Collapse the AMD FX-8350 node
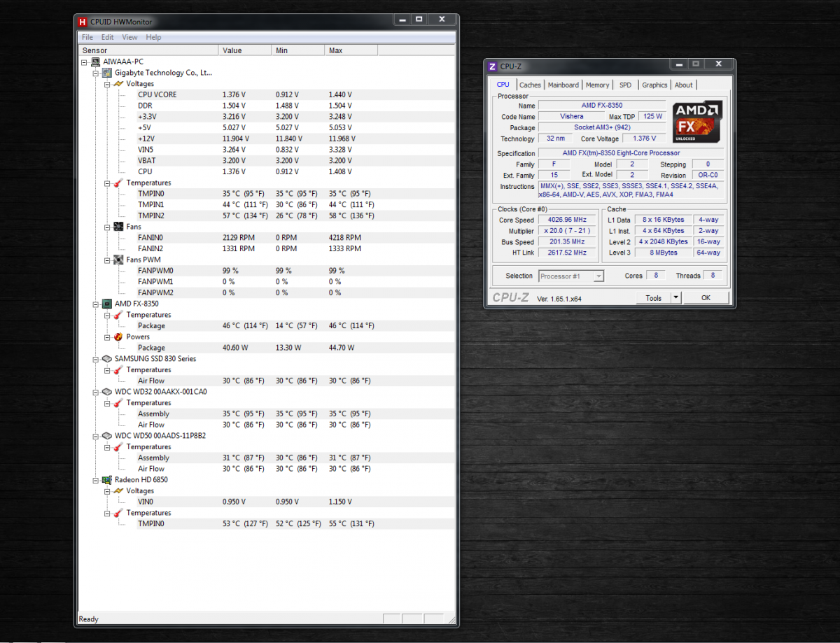 [97, 304]
